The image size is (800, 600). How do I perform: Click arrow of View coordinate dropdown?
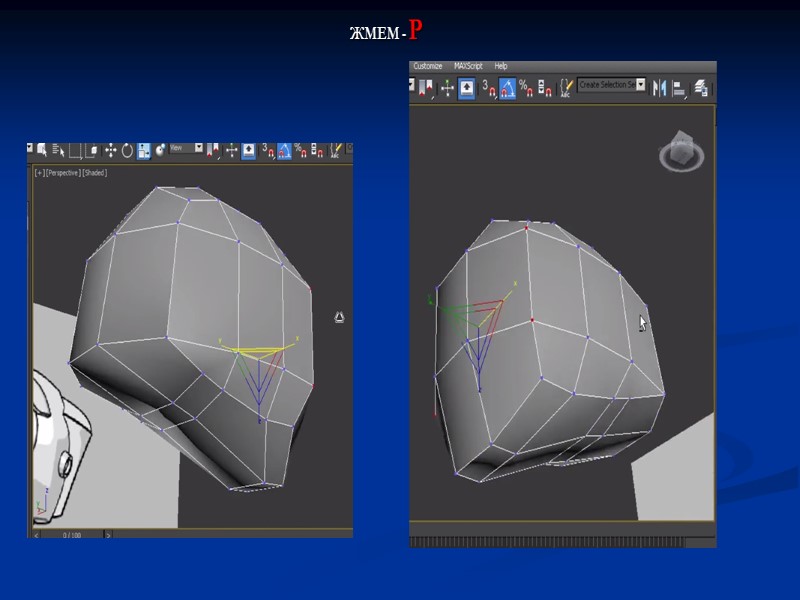pyautogui.click(x=199, y=148)
